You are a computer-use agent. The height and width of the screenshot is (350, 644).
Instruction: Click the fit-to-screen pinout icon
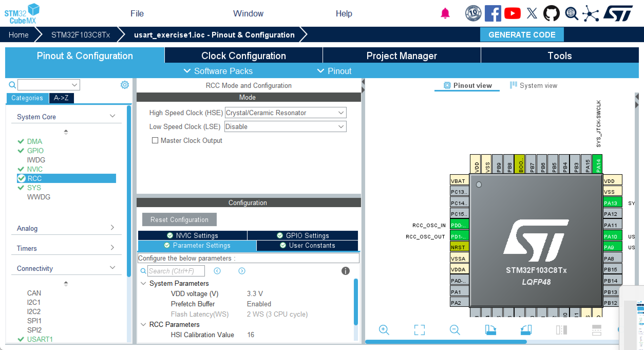pyautogui.click(x=419, y=330)
